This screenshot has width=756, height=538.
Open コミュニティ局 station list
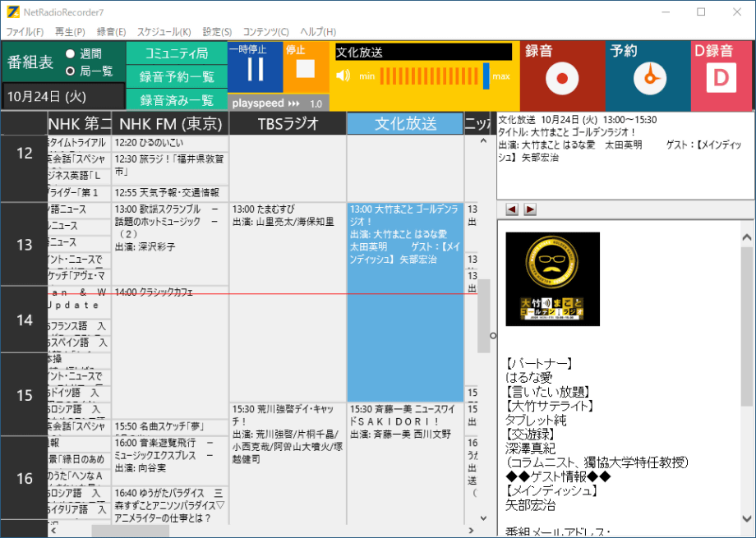point(177,53)
